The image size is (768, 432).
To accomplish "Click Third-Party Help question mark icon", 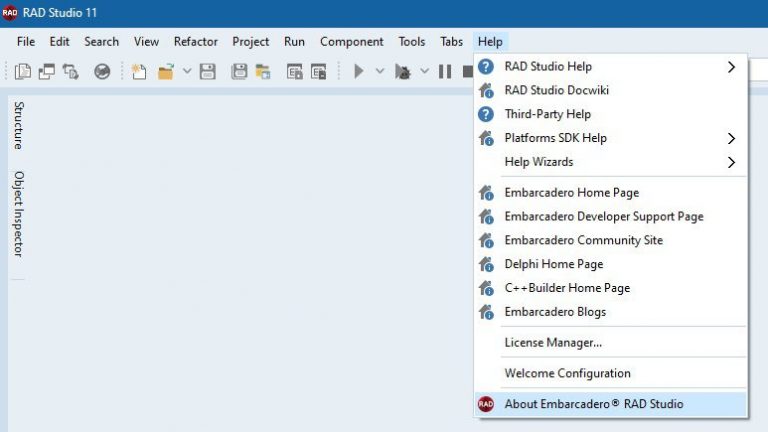I will [486, 114].
